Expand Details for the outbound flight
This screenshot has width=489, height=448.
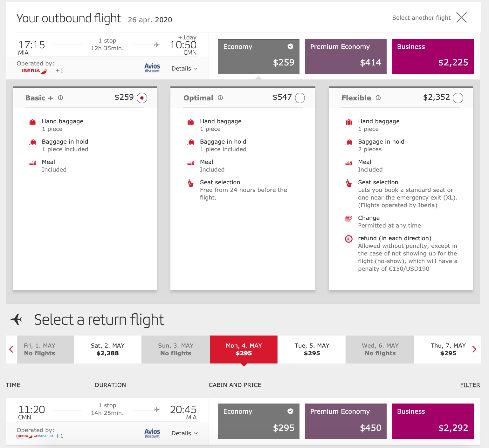click(184, 69)
